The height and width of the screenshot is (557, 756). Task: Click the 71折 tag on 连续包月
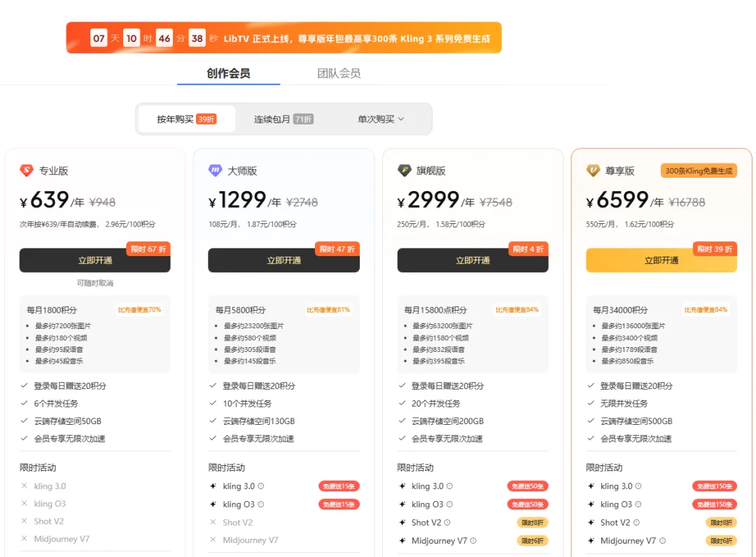304,119
